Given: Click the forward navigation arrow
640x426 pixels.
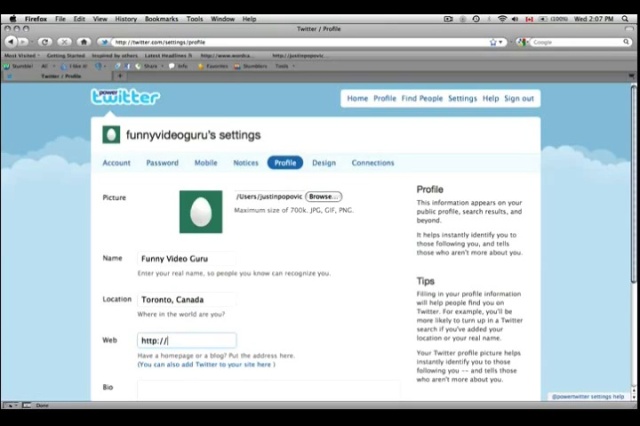Looking at the screenshot, I should tap(23, 42).
